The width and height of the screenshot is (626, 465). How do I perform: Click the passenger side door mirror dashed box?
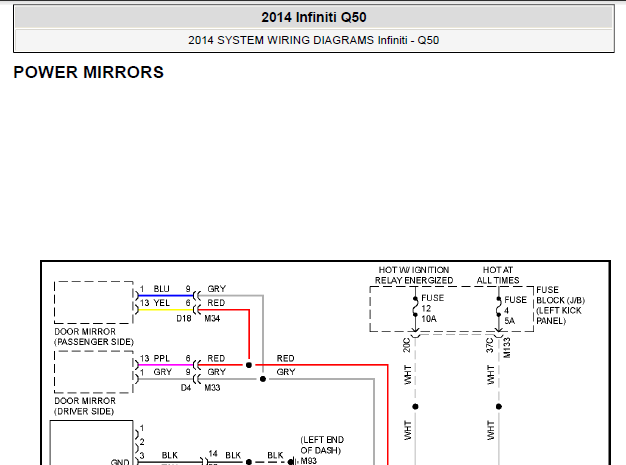point(94,302)
